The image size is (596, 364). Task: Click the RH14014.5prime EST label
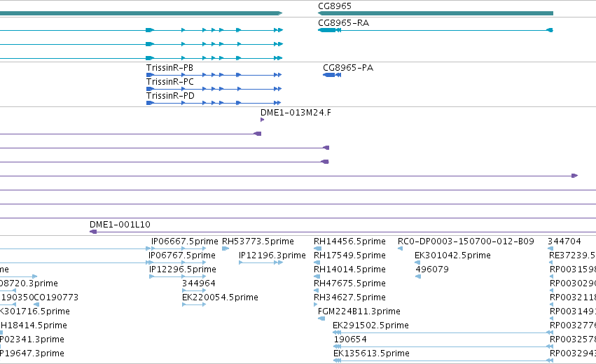349,269
